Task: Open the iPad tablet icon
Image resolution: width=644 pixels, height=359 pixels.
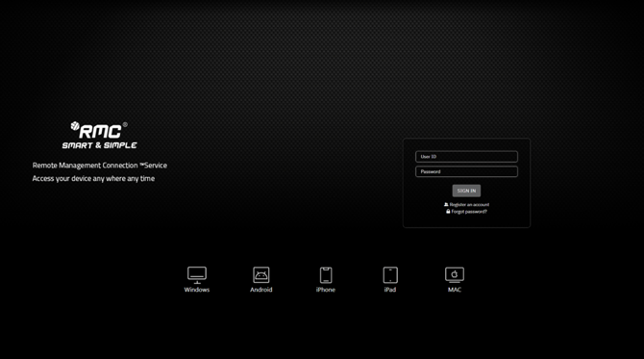Action: click(x=390, y=275)
